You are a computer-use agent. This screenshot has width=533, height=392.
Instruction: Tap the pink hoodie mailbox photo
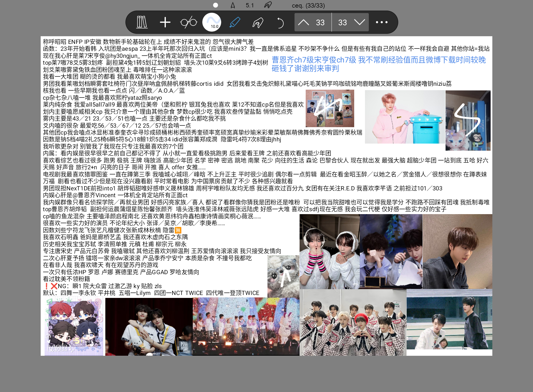[404, 118]
